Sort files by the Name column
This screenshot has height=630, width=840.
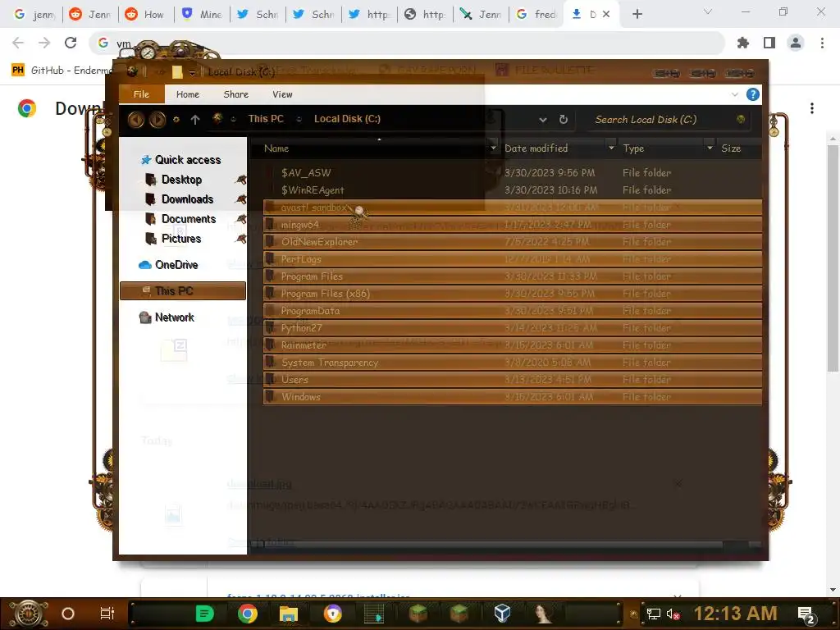(276, 148)
